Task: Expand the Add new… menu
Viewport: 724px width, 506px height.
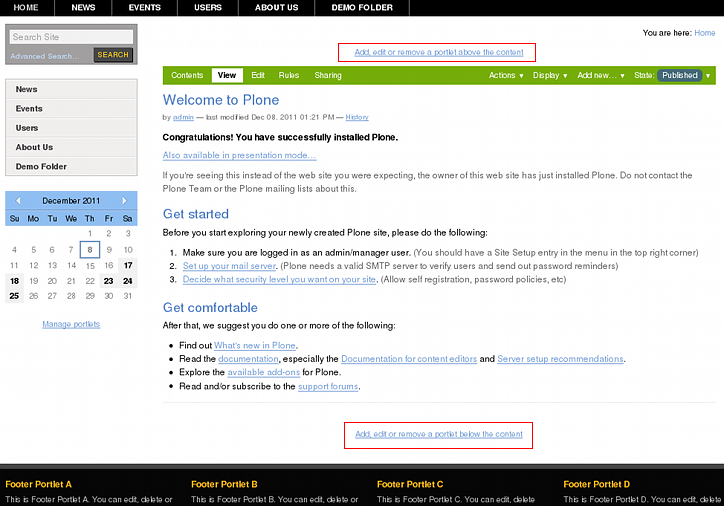Action: tap(601, 75)
